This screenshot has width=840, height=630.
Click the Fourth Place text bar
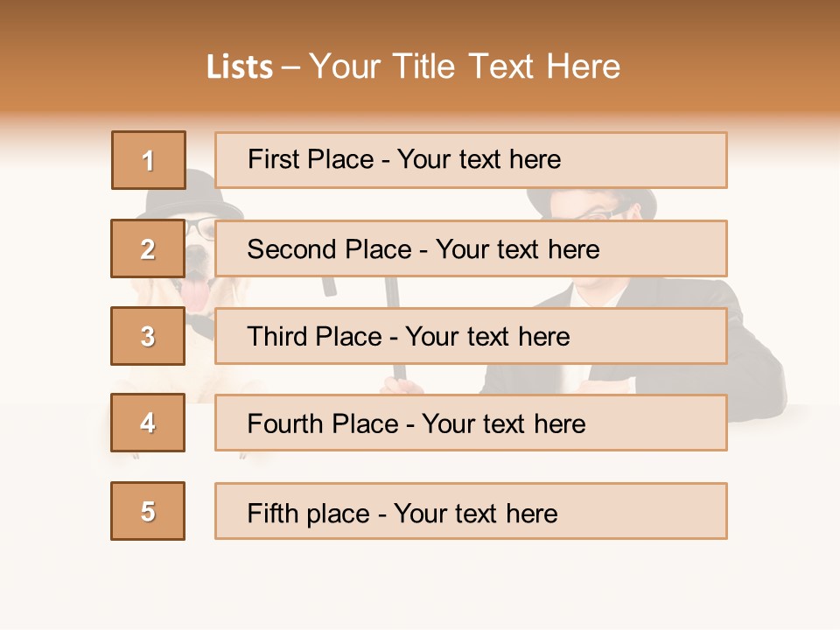(x=471, y=423)
